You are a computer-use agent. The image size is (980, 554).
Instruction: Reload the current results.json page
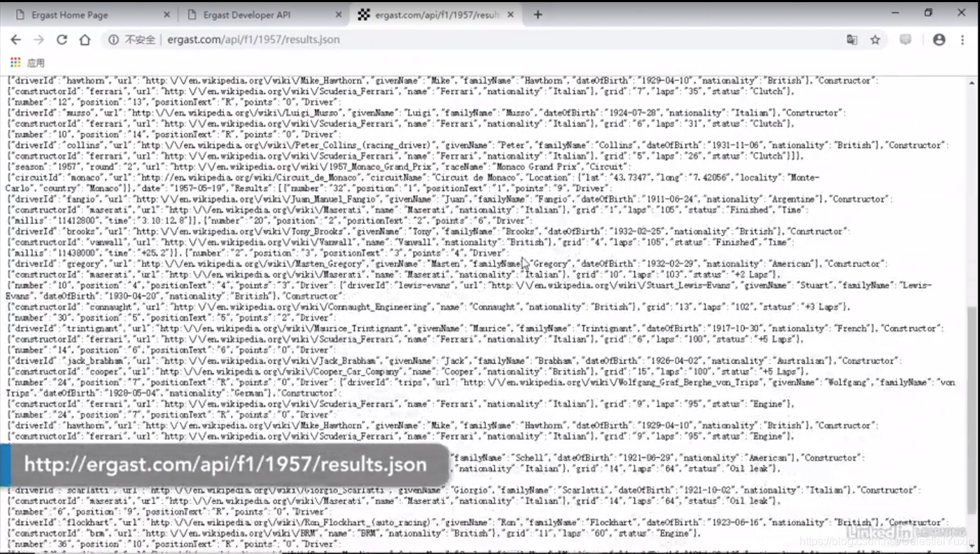pyautogui.click(x=62, y=40)
